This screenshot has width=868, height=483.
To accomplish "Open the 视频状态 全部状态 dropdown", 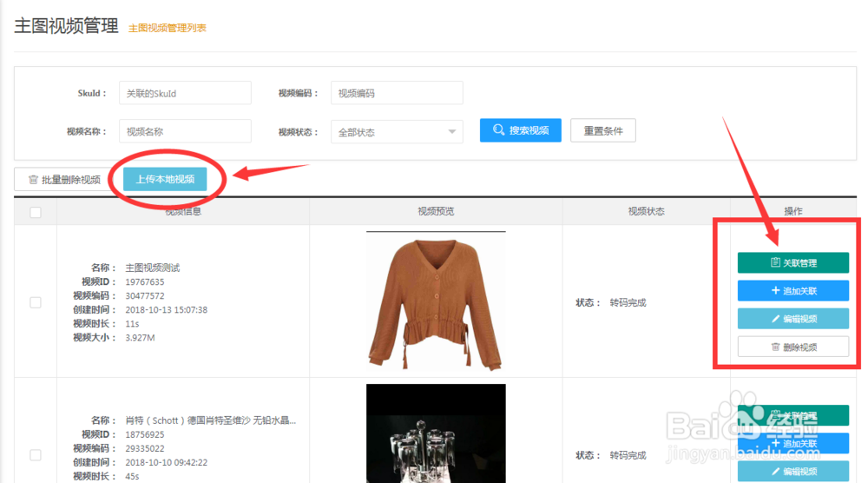I will [397, 132].
